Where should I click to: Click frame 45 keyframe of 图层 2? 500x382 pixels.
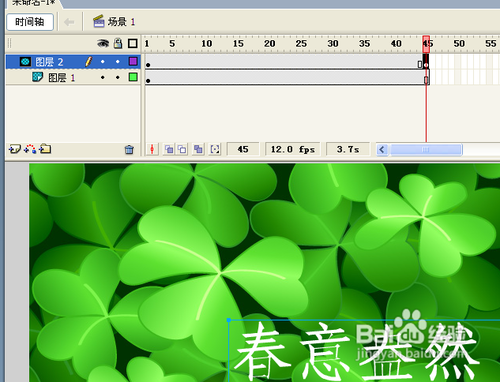[426, 62]
